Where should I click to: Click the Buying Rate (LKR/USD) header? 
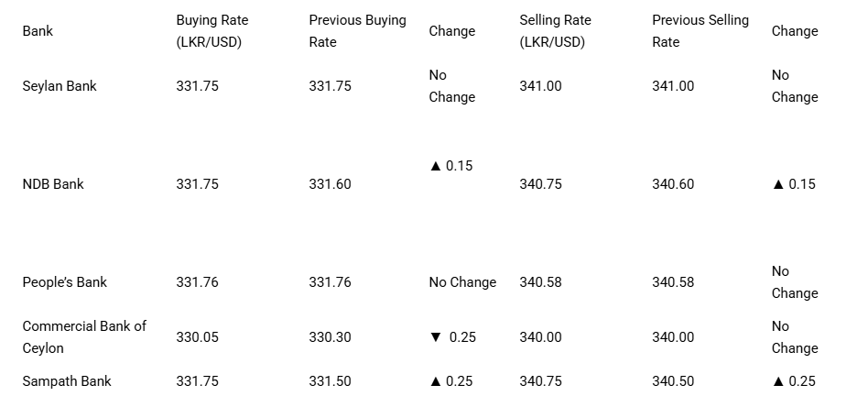pyautogui.click(x=212, y=31)
